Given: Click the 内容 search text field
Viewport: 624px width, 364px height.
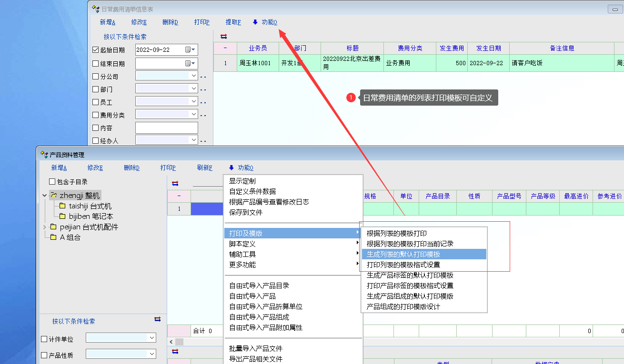Looking at the screenshot, I should (166, 128).
